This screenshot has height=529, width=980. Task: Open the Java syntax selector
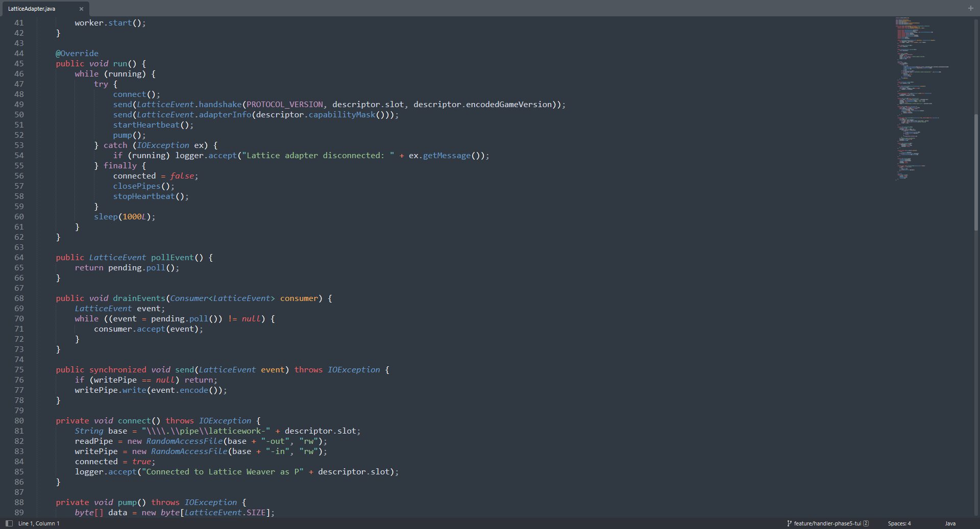(x=950, y=523)
